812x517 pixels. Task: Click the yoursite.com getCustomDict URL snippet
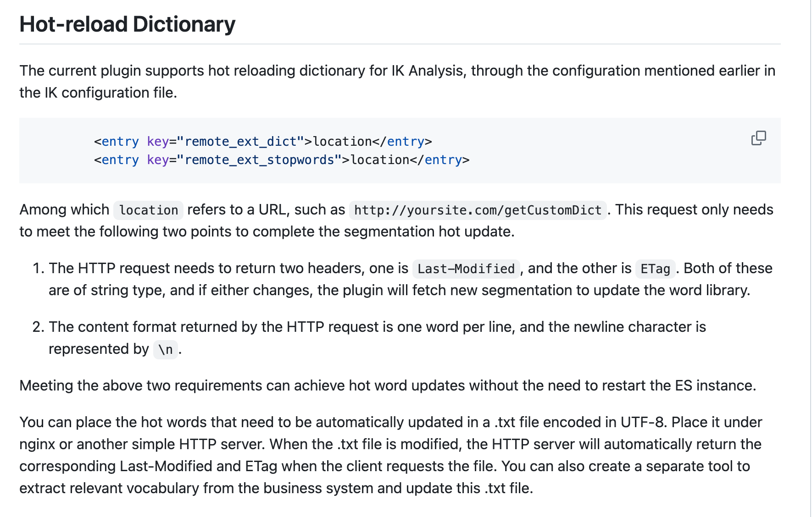point(478,210)
